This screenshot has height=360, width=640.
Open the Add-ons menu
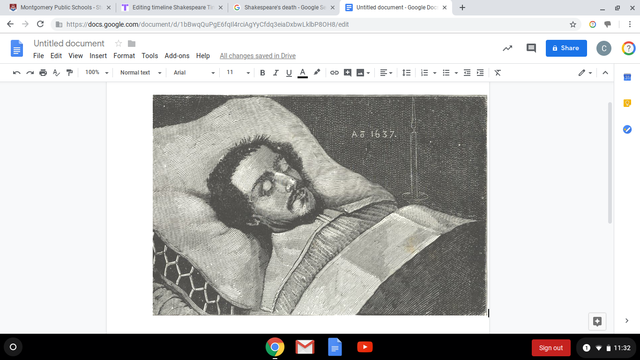pyautogui.click(x=177, y=56)
